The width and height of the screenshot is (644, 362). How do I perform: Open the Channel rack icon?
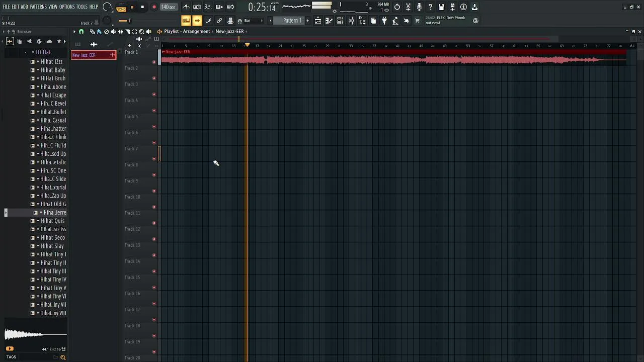click(340, 21)
